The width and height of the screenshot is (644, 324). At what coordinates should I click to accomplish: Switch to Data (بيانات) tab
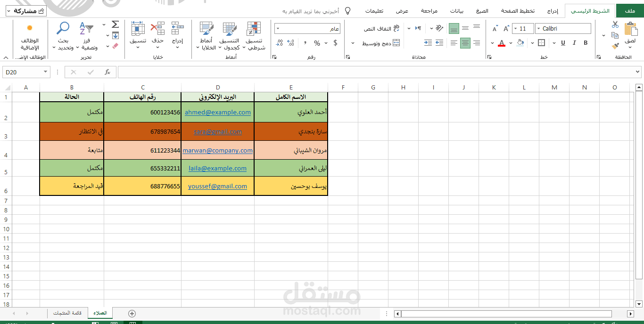457,11
